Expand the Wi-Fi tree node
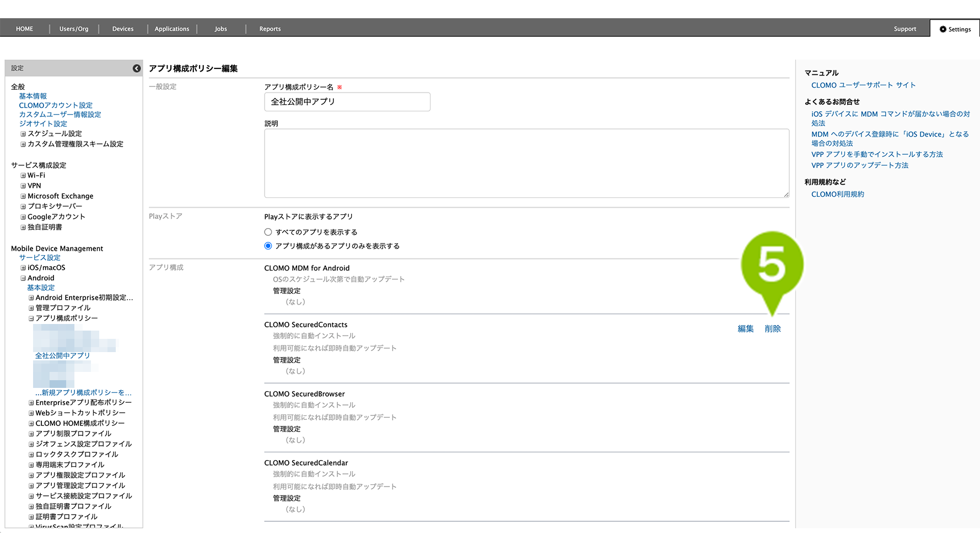The height and width of the screenshot is (551, 980). click(x=23, y=176)
